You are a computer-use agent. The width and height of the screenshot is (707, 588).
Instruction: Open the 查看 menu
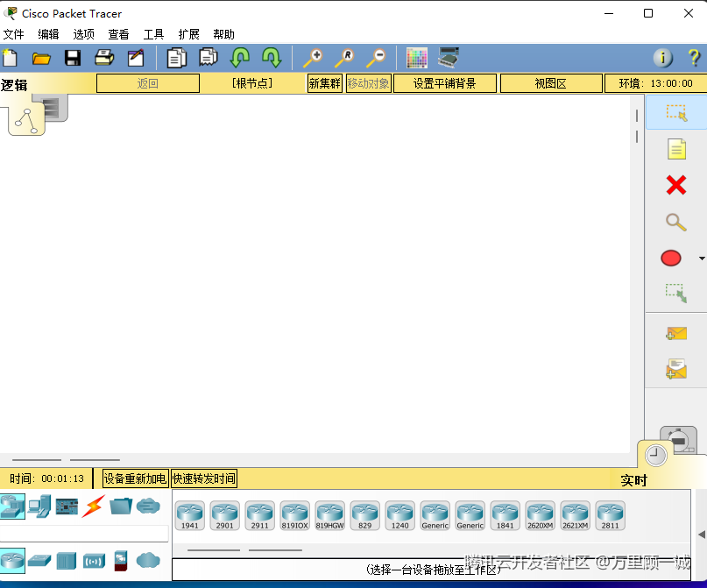click(x=118, y=34)
